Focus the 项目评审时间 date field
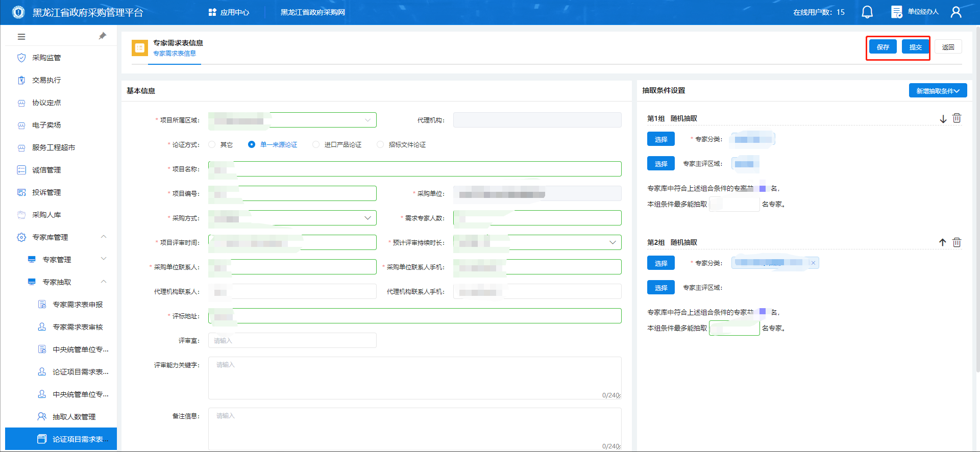This screenshot has width=980, height=452. (x=292, y=242)
